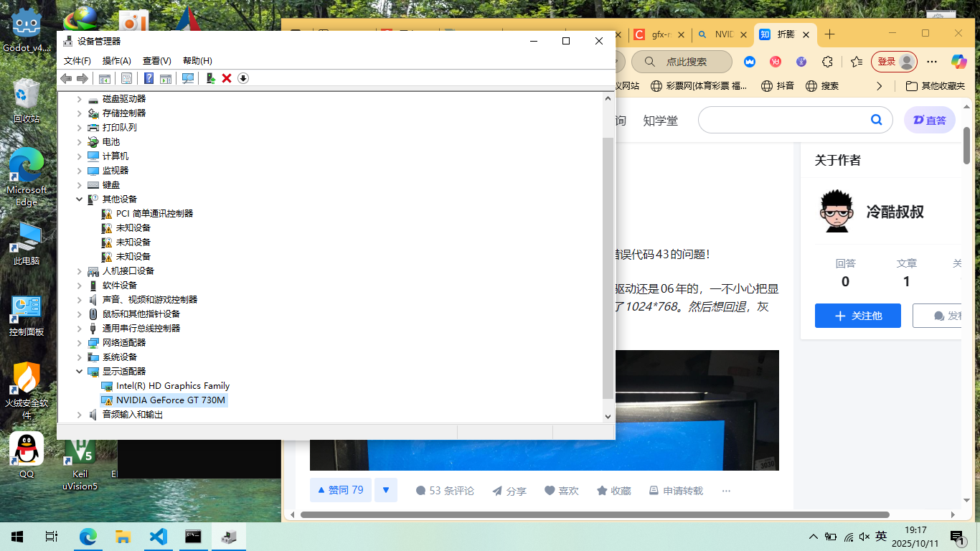The height and width of the screenshot is (551, 980).
Task: Click the volume icon in system tray
Action: click(864, 537)
